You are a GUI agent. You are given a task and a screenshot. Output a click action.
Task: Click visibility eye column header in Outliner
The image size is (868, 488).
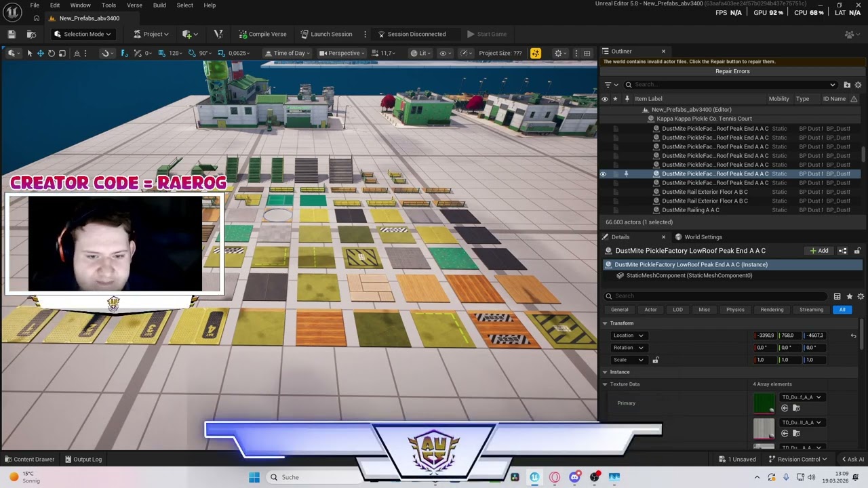click(x=605, y=99)
